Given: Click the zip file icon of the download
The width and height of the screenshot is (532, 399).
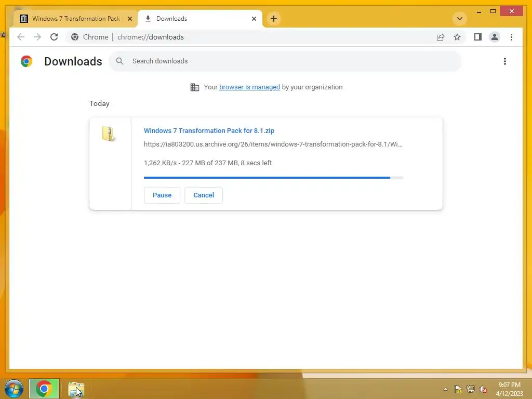Looking at the screenshot, I should tap(108, 134).
